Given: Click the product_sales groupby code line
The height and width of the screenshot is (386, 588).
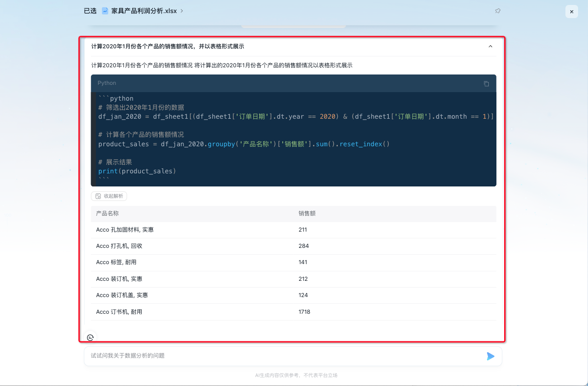Looking at the screenshot, I should [243, 144].
